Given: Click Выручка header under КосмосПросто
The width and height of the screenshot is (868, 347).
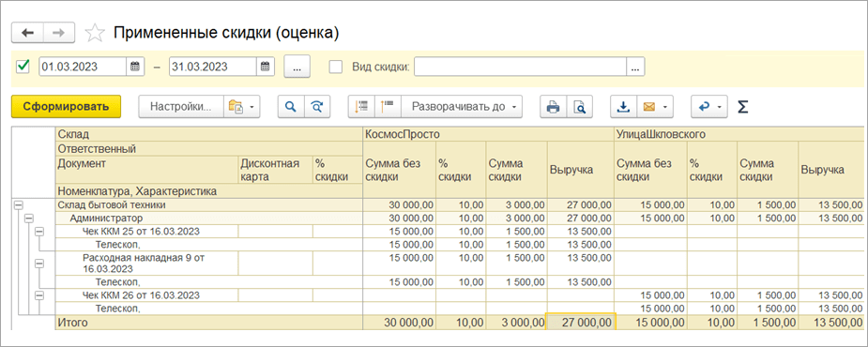Looking at the screenshot, I should pyautogui.click(x=580, y=170).
